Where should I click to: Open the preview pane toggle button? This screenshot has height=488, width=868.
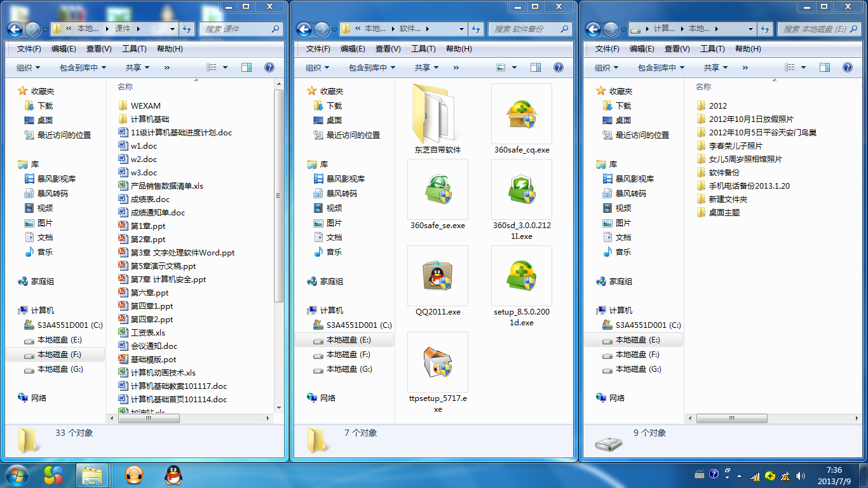[x=534, y=67]
